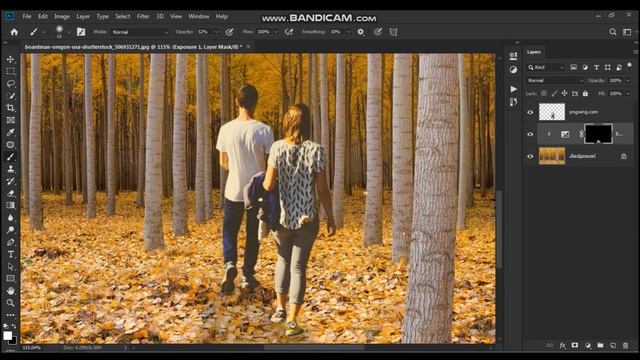
Task: Toggle pressure for opacity button
Action: click(230, 32)
